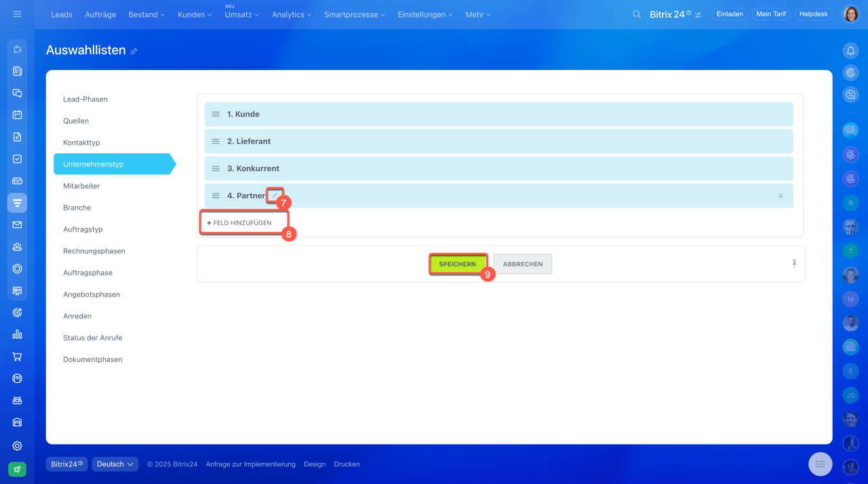Open the floating list button bottom right
The height and width of the screenshot is (484, 868).
pyautogui.click(x=820, y=464)
